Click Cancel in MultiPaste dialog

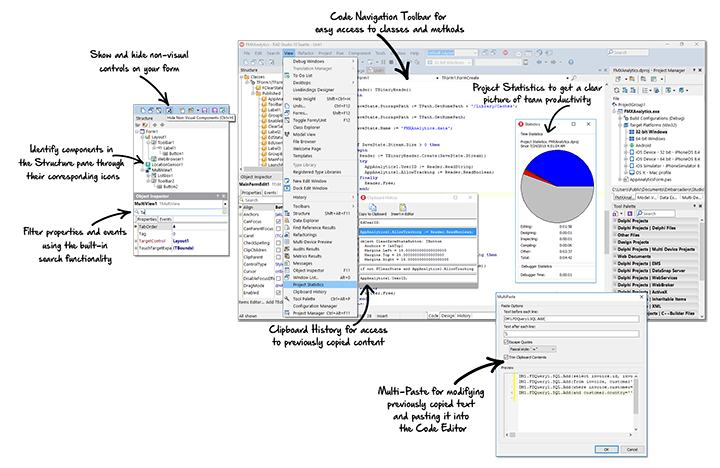click(632, 449)
